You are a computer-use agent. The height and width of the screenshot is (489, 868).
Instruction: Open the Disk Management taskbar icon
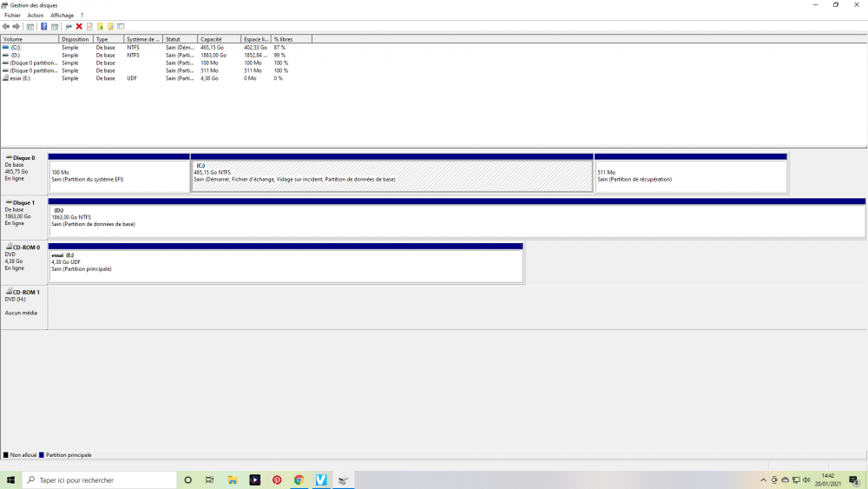[343, 480]
